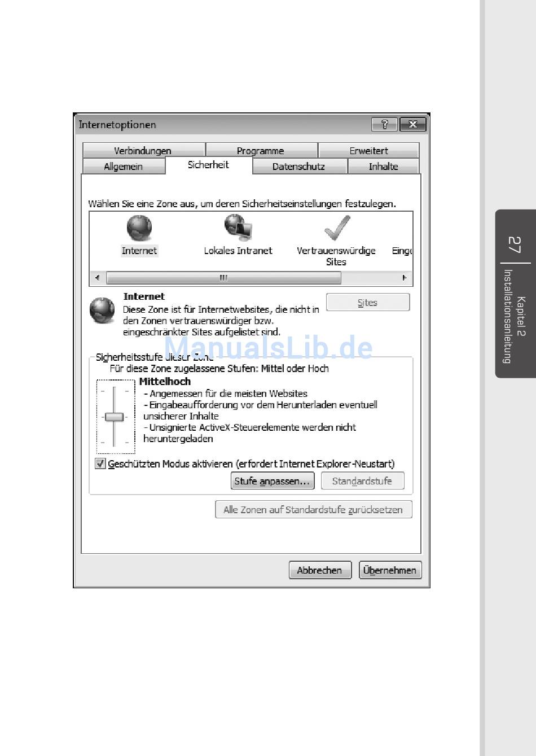This screenshot has height=756, width=536.
Task: Select the Internet zone globe icon
Action: 139,228
